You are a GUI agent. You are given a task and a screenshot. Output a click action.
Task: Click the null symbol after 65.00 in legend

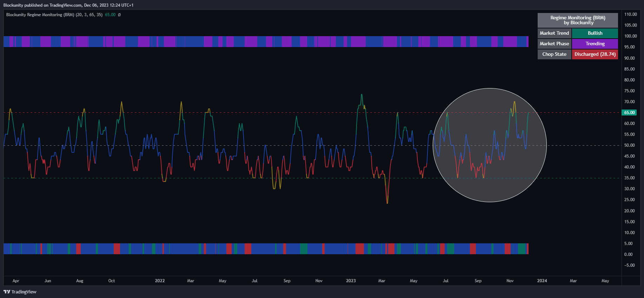(x=119, y=15)
